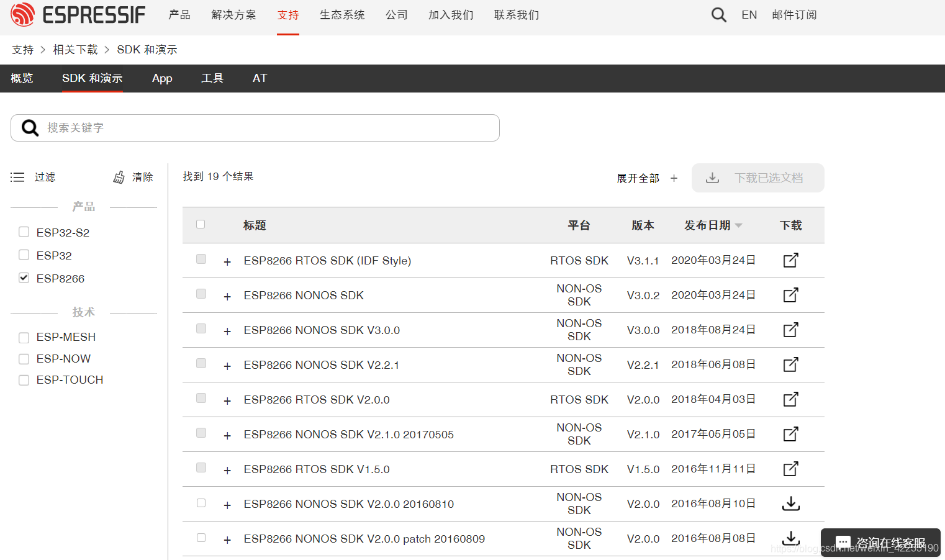Open ESP8266 NONOS SDK V3.0.0 external link icon
This screenshot has width=945, height=560.
[x=790, y=330]
